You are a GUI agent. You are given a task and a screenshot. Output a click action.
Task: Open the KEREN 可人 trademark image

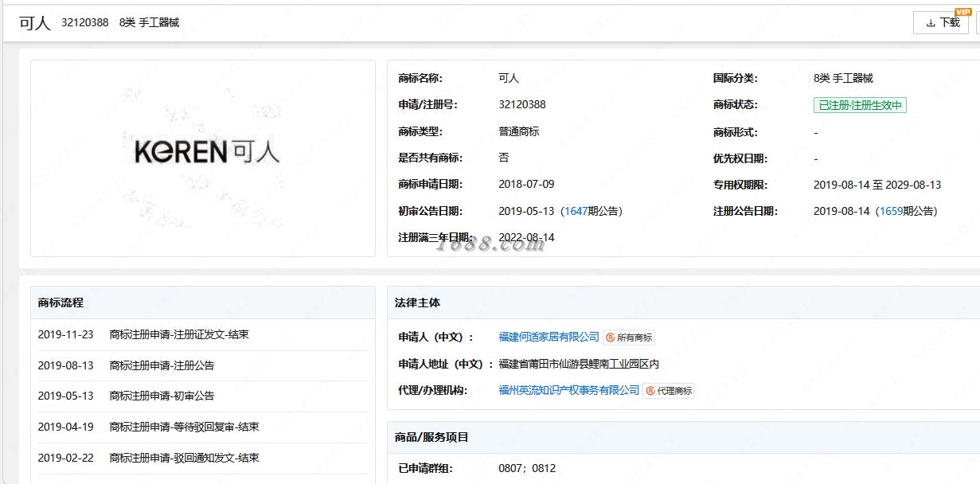tap(203, 158)
